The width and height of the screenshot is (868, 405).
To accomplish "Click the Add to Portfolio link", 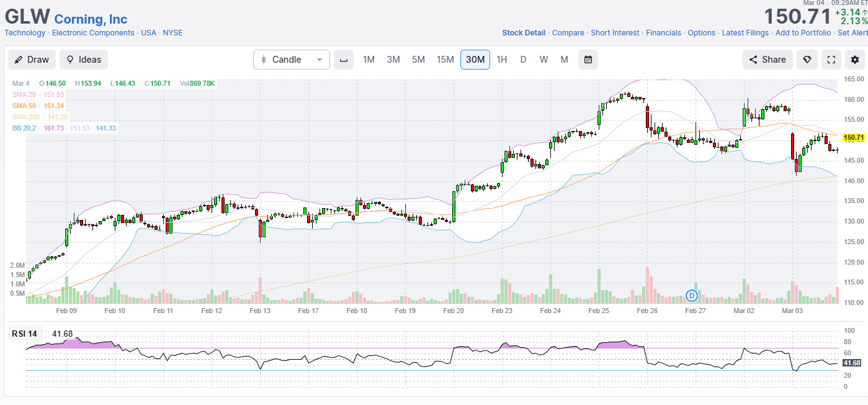I will [803, 33].
